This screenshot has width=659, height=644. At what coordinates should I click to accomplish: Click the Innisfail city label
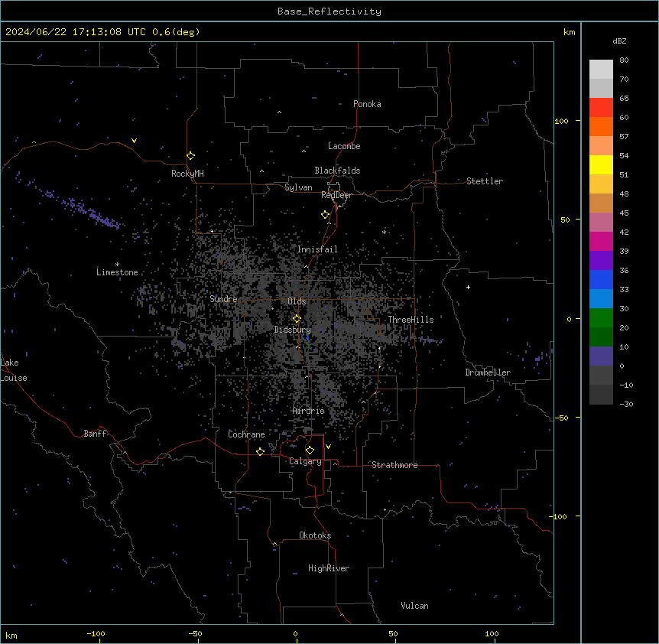point(317,249)
